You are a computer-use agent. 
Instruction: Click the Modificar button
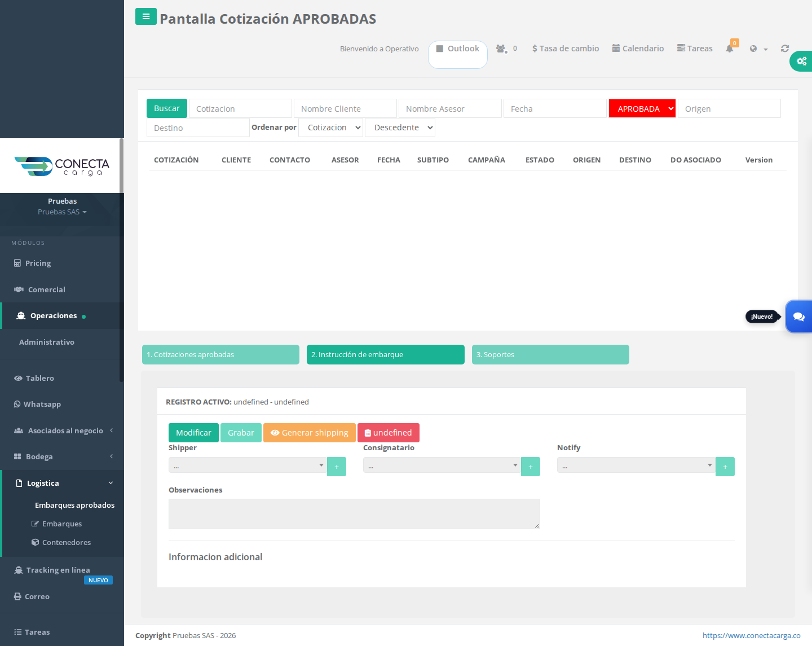pos(193,433)
